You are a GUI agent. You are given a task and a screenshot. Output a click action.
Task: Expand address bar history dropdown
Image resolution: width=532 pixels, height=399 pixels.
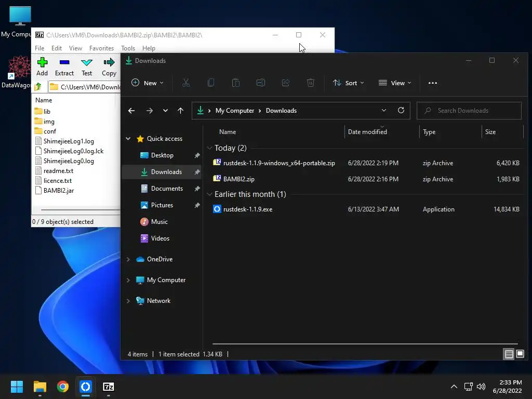click(x=384, y=110)
